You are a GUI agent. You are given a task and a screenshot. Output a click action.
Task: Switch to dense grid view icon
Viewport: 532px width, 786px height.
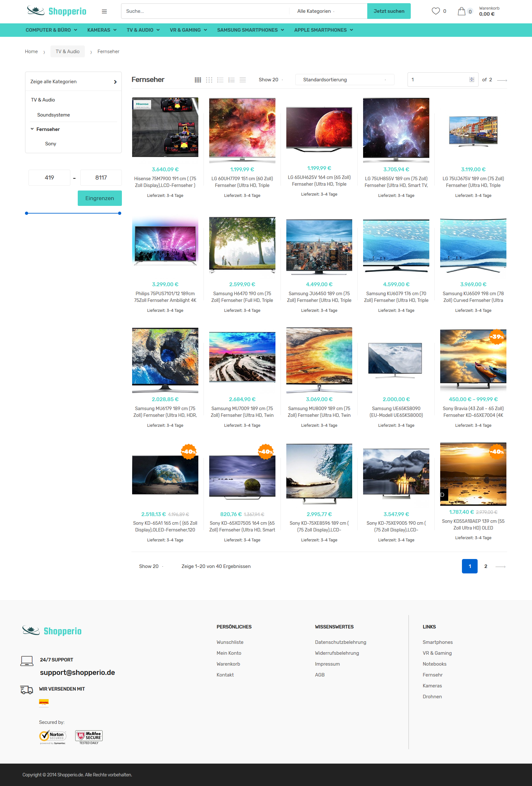198,80
